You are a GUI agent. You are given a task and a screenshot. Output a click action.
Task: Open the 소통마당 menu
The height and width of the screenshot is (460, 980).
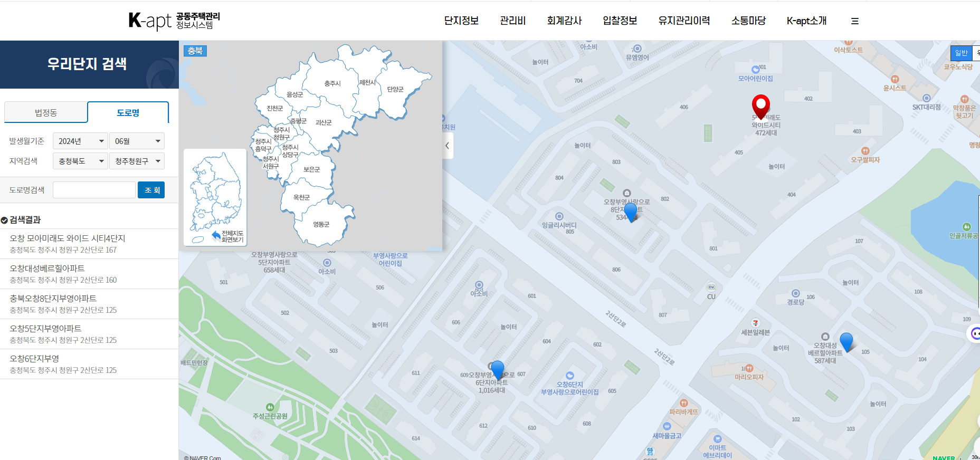click(x=748, y=21)
